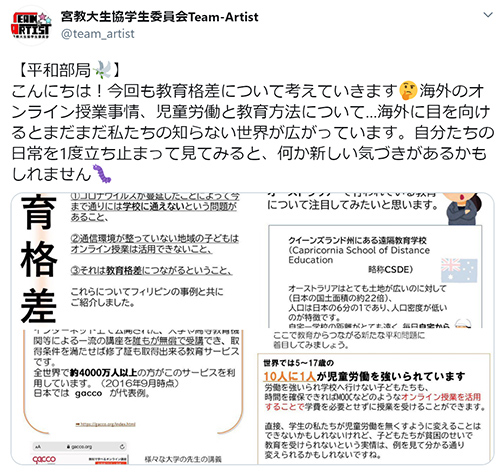
Task: Click the aA text size icon
Action: pos(37,447)
